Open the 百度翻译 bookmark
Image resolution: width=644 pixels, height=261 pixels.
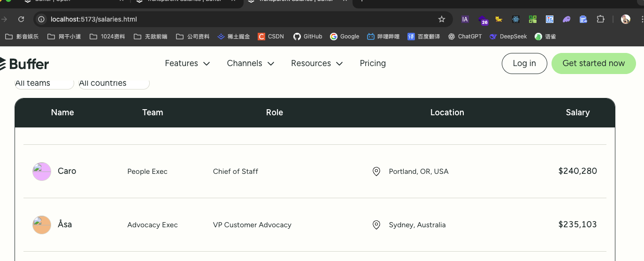(424, 37)
